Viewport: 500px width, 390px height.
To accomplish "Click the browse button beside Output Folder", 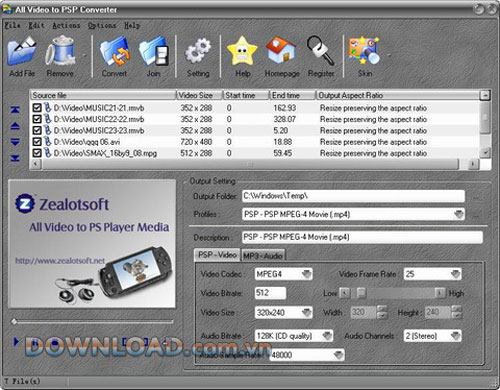I will pos(476,197).
